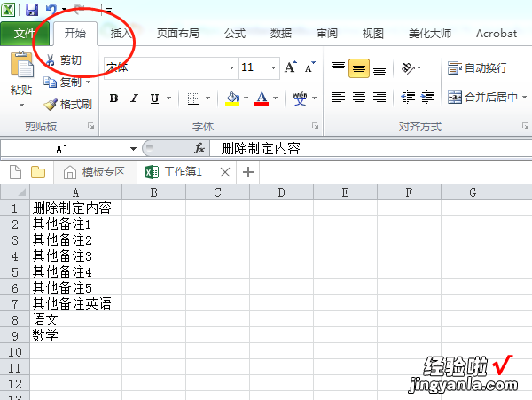Expand the Name Box dropdown
The image size is (532, 400).
click(133, 149)
